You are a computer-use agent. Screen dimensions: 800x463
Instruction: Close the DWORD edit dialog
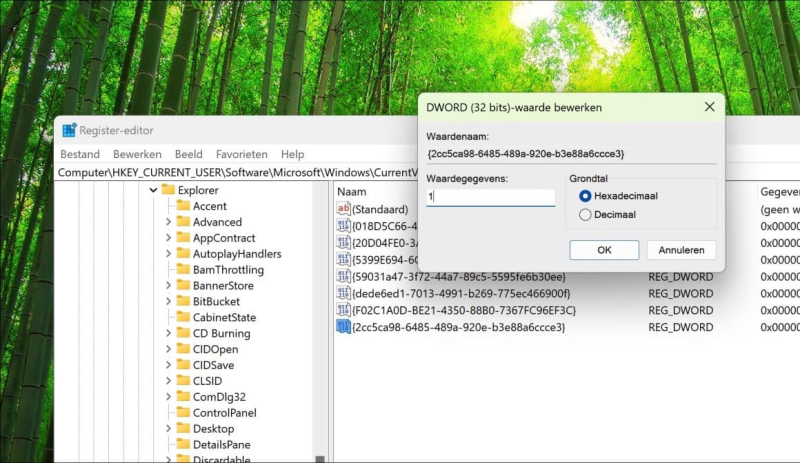709,107
